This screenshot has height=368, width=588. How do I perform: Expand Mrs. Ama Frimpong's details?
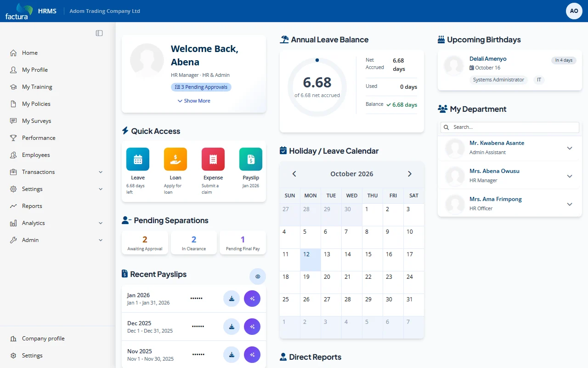pos(570,204)
